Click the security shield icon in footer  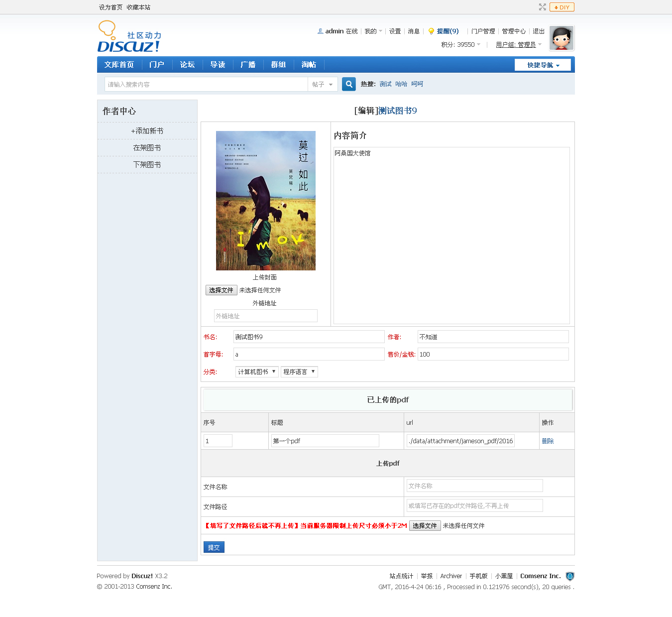pos(570,576)
